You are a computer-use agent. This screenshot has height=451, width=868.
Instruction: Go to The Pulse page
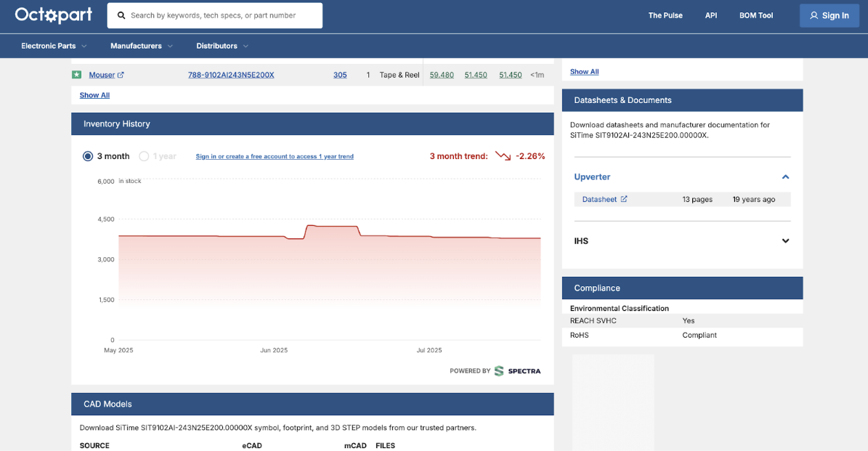665,15
